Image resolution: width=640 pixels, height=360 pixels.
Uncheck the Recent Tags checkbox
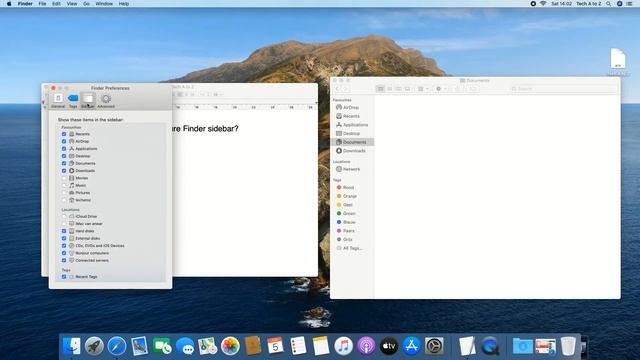(x=64, y=277)
